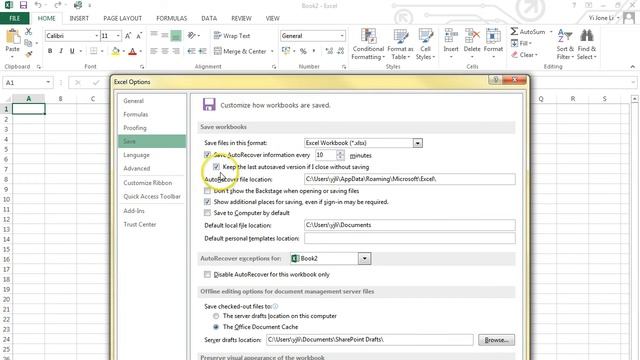Open the font name Calibri dropdown

(97, 36)
